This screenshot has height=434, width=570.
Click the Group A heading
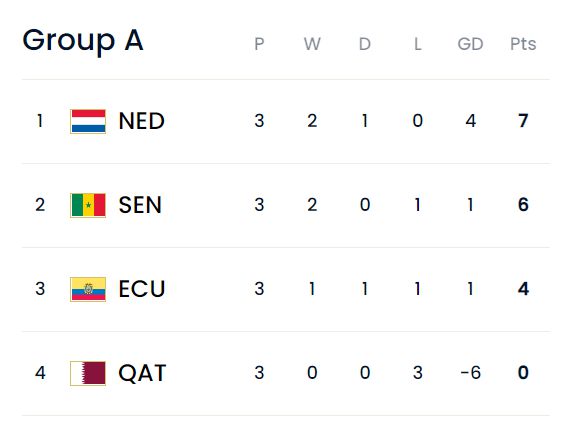pos(83,41)
